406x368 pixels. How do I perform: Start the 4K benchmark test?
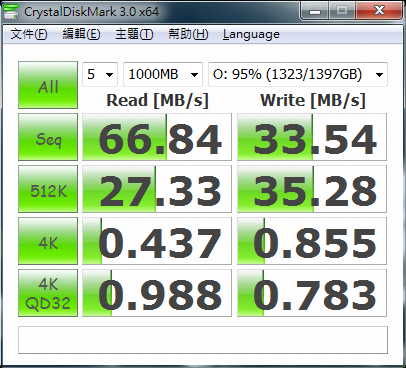(48, 241)
